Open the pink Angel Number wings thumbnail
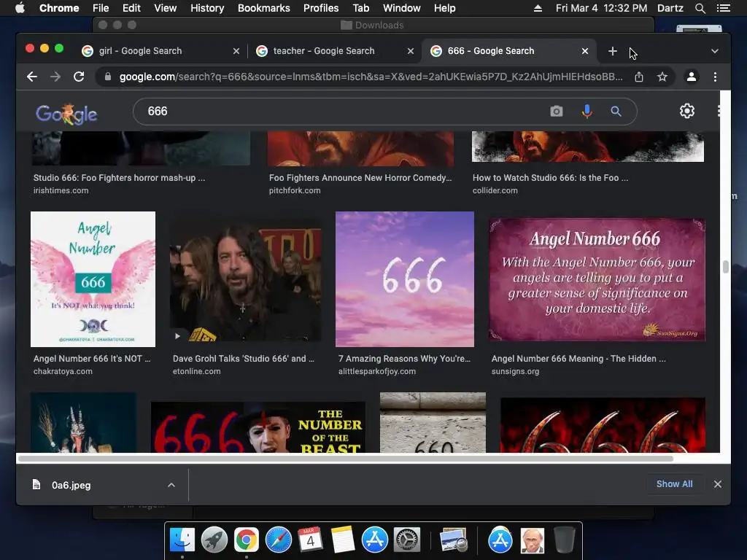This screenshot has width=747, height=560. (x=93, y=279)
